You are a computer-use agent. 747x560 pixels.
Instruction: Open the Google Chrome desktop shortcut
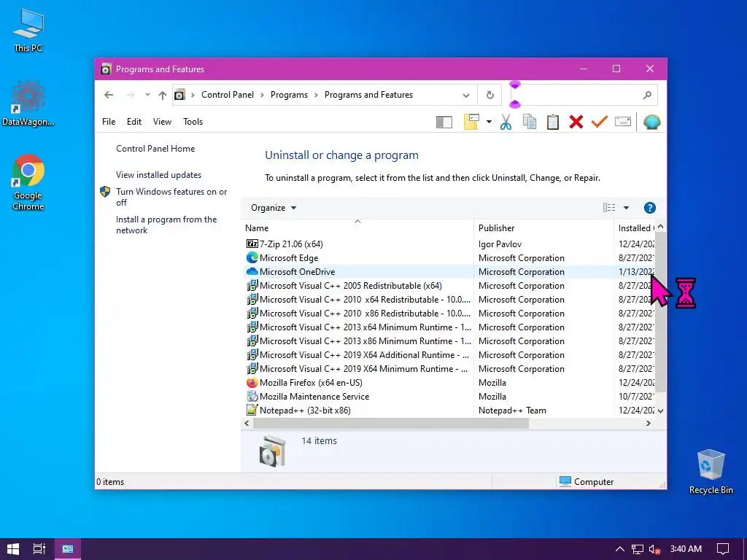pos(28,182)
